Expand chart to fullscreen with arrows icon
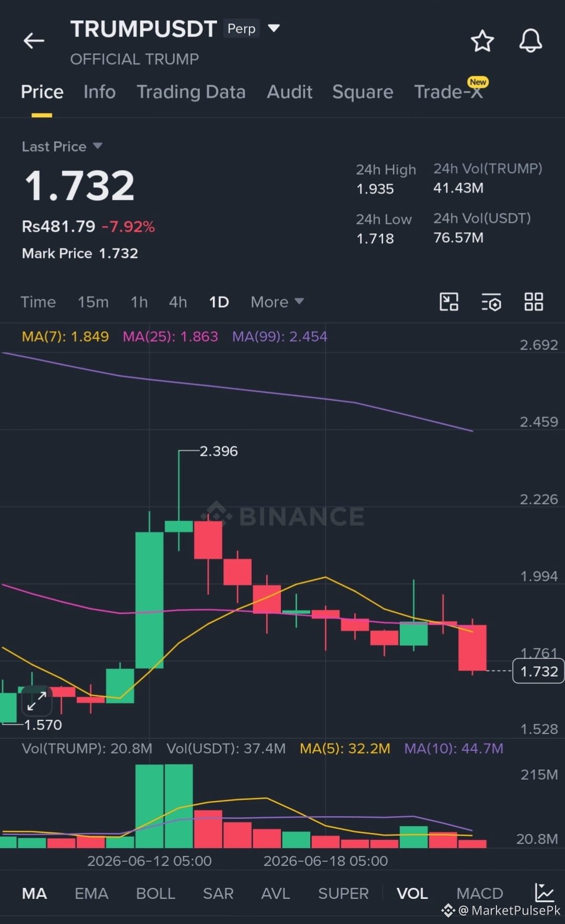 click(x=37, y=701)
